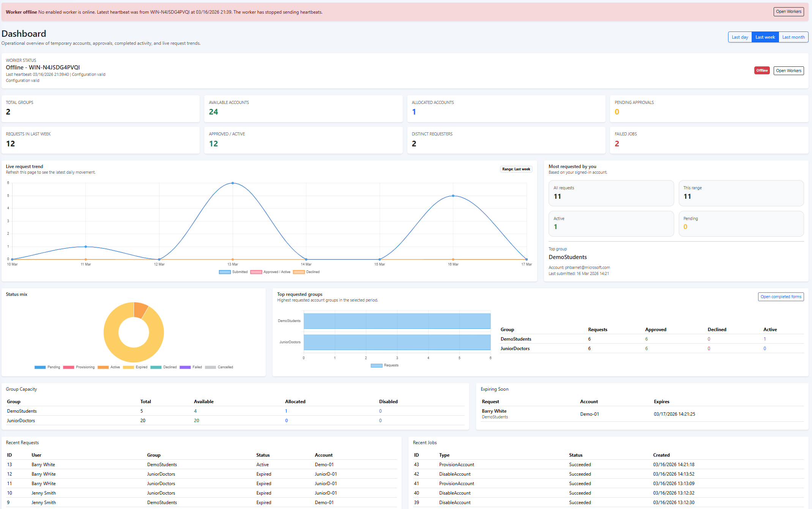
Task: Click the small Active orange donut segment
Action: pos(140,310)
